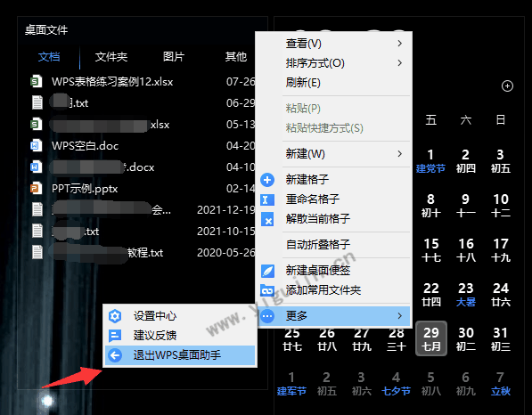The width and height of the screenshot is (532, 415).
Task: Select calendar day 23 大暑
Action: (465, 294)
